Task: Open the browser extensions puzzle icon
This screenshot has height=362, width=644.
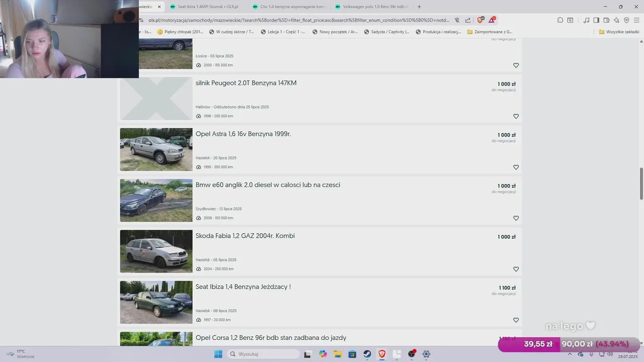Action: click(560, 20)
